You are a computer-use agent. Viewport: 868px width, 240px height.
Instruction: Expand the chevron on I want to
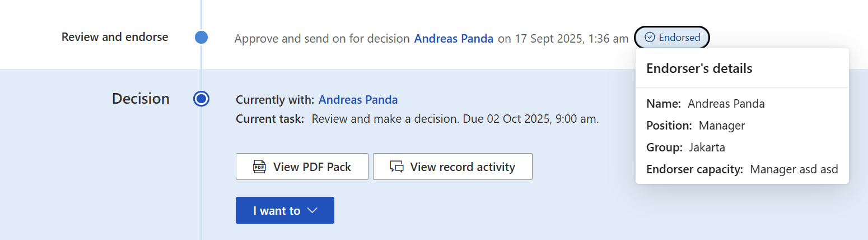tap(312, 211)
